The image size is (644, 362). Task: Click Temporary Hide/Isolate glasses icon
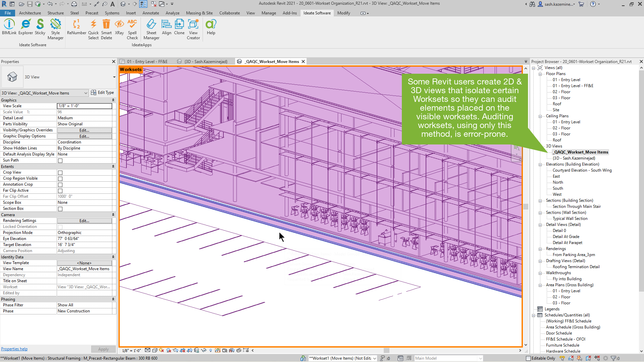coord(203,351)
